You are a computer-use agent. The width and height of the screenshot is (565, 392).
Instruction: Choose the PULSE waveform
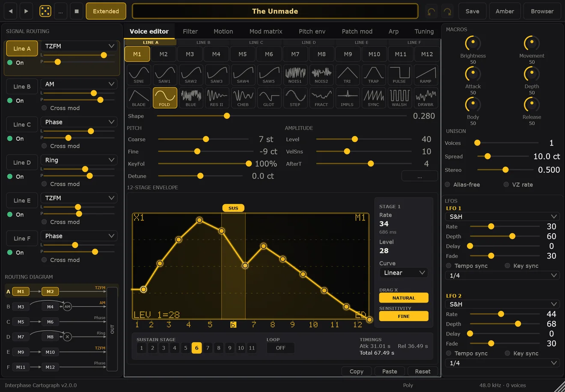point(400,74)
